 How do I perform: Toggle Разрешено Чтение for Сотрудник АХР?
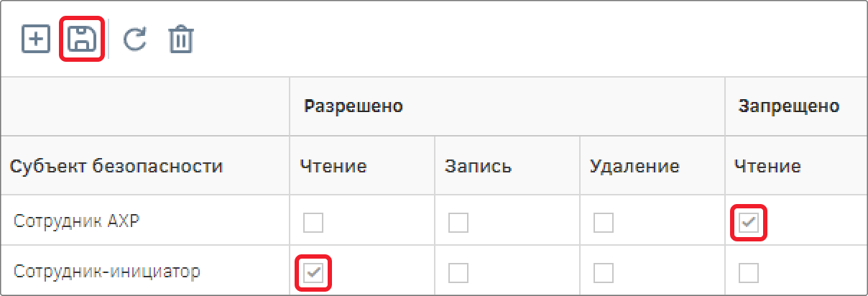point(313,223)
